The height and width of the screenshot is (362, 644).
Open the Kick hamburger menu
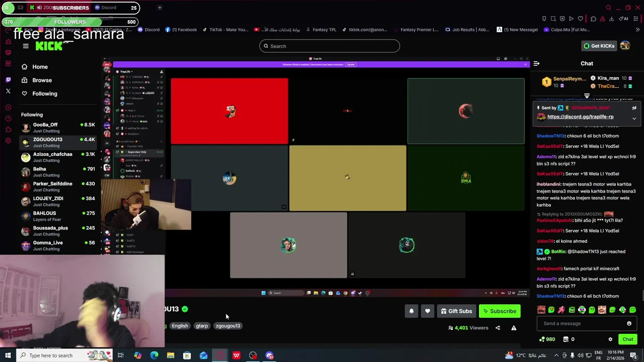pyautogui.click(x=26, y=46)
